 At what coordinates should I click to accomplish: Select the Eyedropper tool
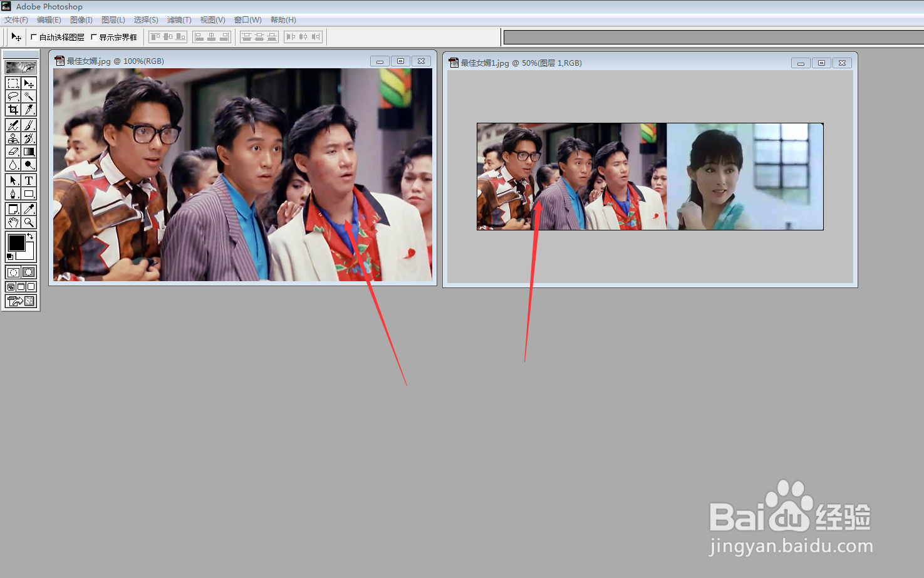[29, 209]
